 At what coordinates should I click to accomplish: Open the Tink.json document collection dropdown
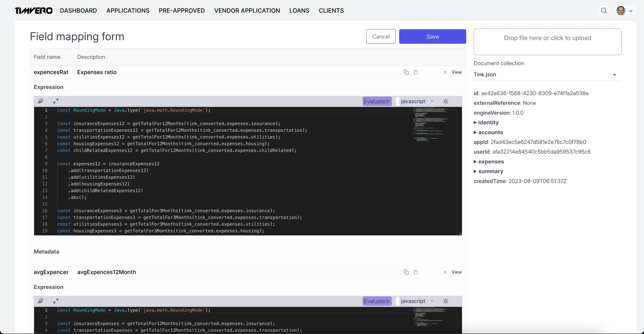pyautogui.click(x=547, y=75)
